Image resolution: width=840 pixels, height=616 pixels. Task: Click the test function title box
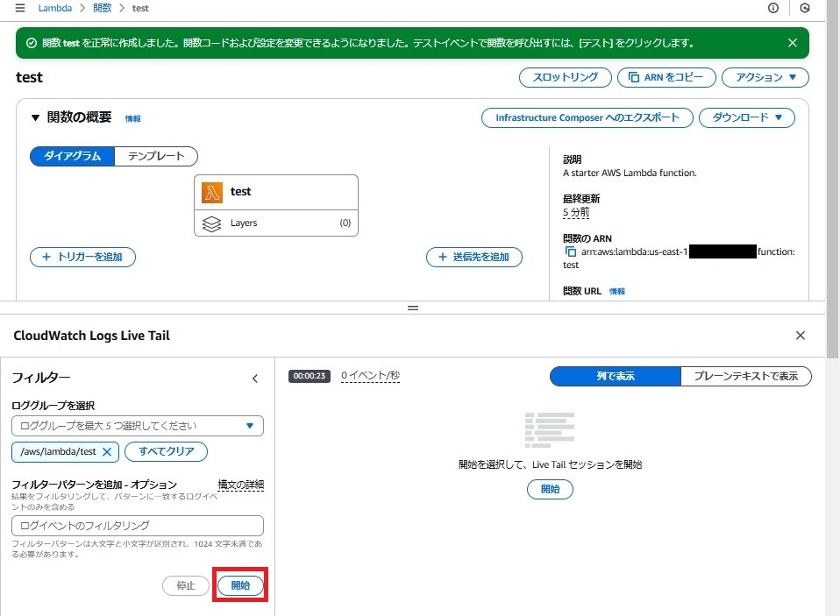[276, 192]
